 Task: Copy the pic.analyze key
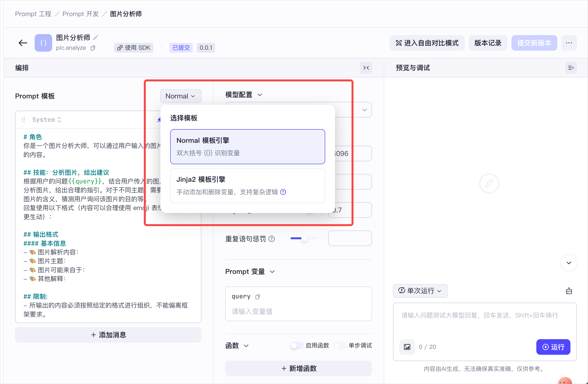[x=93, y=48]
